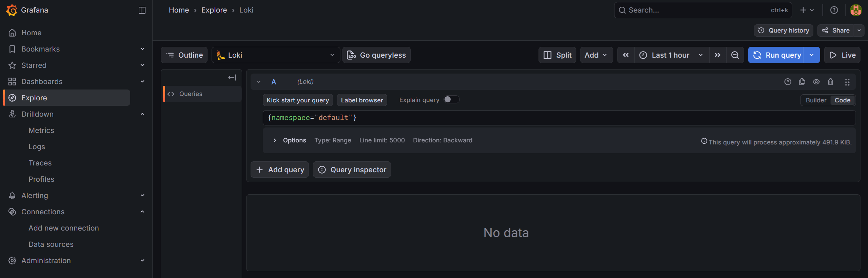Collapse the outline panel with arrow icon
This screenshot has width=868, height=278.
tap(232, 78)
